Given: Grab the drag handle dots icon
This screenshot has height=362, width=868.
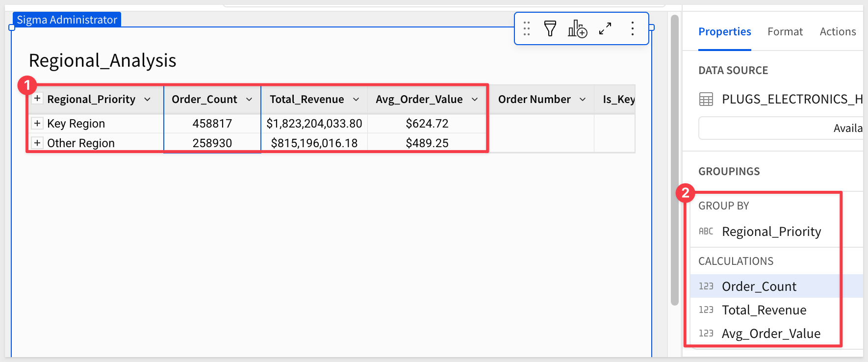Looking at the screenshot, I should [527, 29].
